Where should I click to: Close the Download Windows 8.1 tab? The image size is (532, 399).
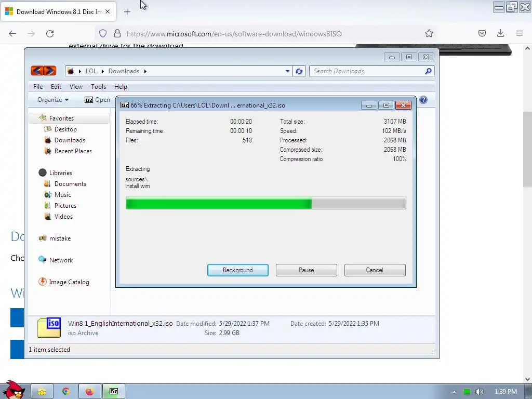108,11
